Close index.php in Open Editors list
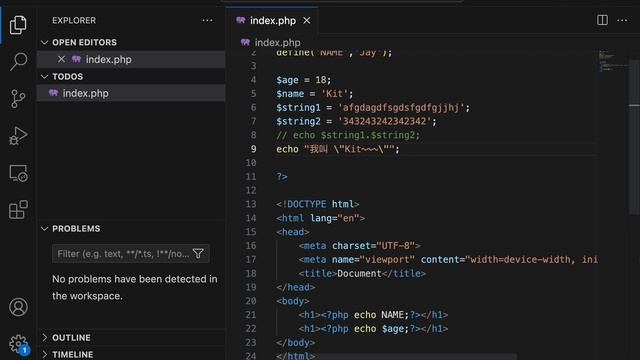Image resolution: width=640 pixels, height=360 pixels. [61, 59]
